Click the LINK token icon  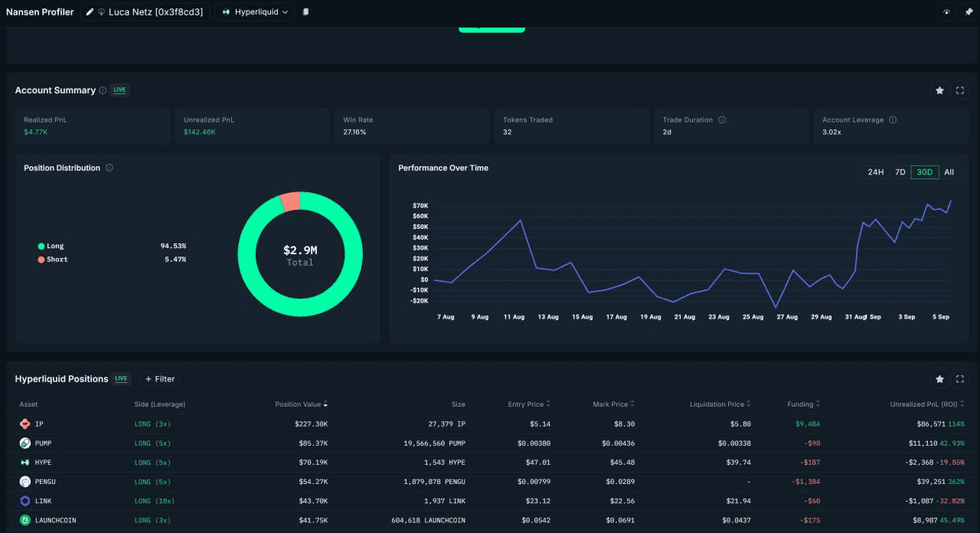(24, 501)
